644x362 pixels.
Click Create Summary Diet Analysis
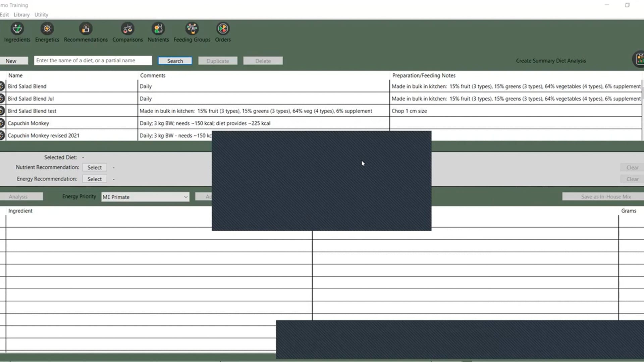pyautogui.click(x=551, y=61)
